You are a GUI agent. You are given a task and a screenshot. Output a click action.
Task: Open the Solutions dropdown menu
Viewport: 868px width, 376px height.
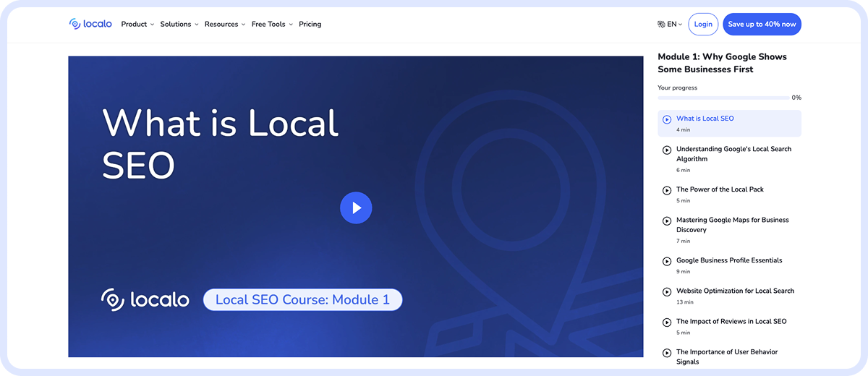tap(179, 24)
